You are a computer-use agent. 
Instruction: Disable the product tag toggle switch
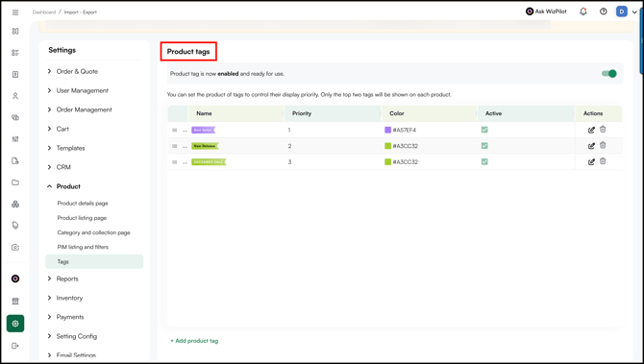click(609, 73)
